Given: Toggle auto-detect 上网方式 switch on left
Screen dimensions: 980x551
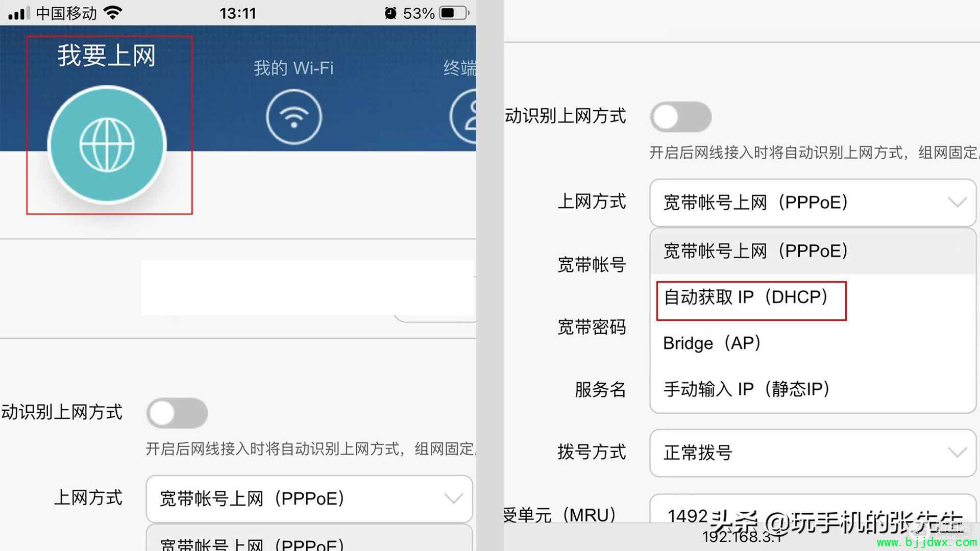Looking at the screenshot, I should pyautogui.click(x=177, y=413).
